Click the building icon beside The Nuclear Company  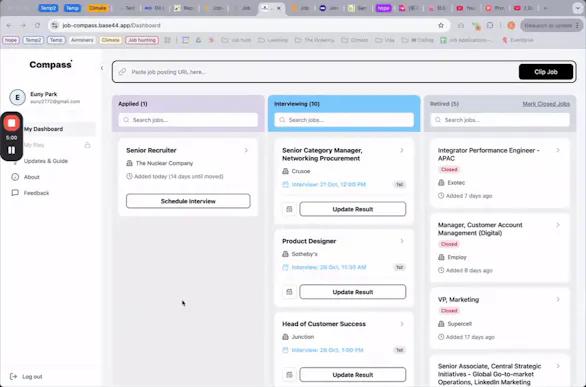point(129,163)
